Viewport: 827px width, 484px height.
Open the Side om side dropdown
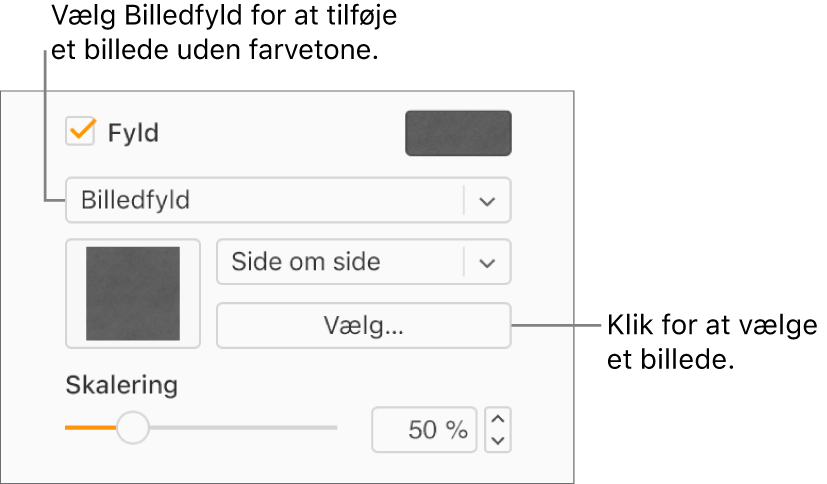pyautogui.click(x=363, y=262)
